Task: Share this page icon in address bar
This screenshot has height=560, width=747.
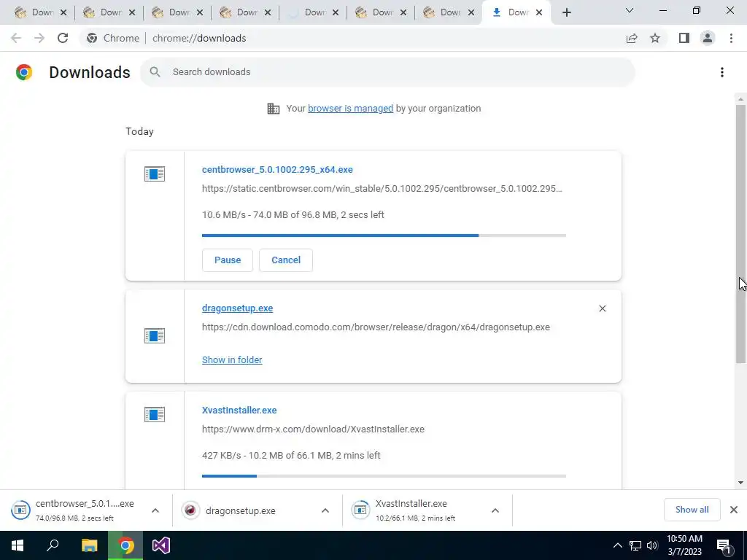Action: pyautogui.click(x=632, y=38)
